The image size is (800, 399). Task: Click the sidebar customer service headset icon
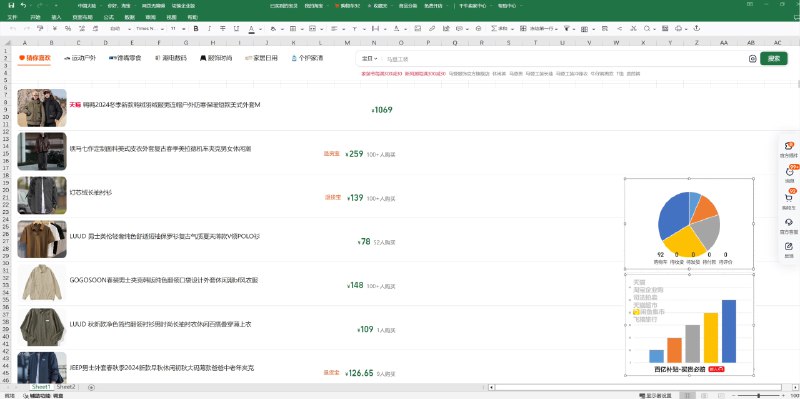789,222
